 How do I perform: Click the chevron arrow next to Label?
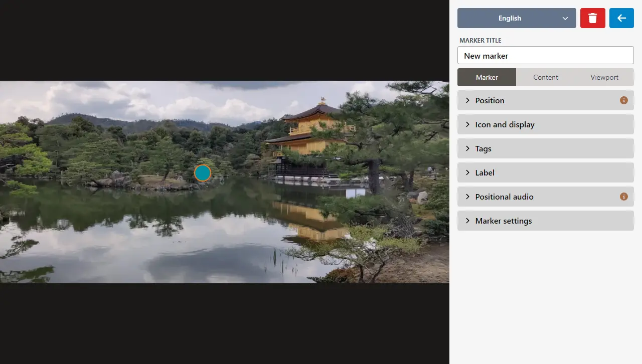click(x=467, y=172)
